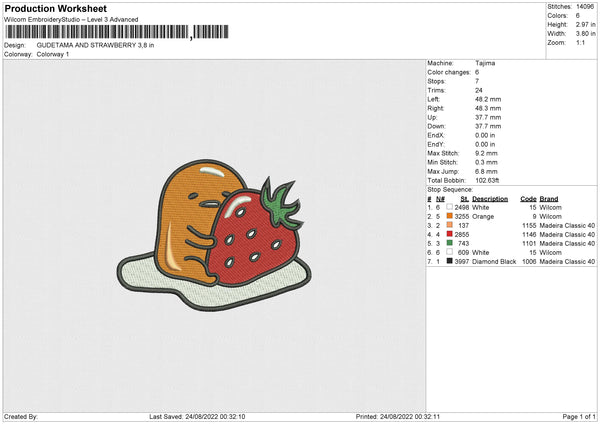Click the stitches count '14096'

tap(585, 7)
